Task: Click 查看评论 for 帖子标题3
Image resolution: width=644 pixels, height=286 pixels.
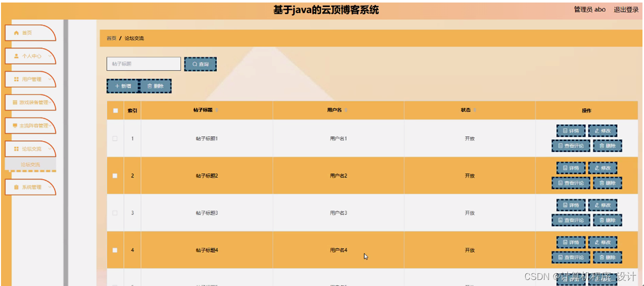Action: [571, 220]
